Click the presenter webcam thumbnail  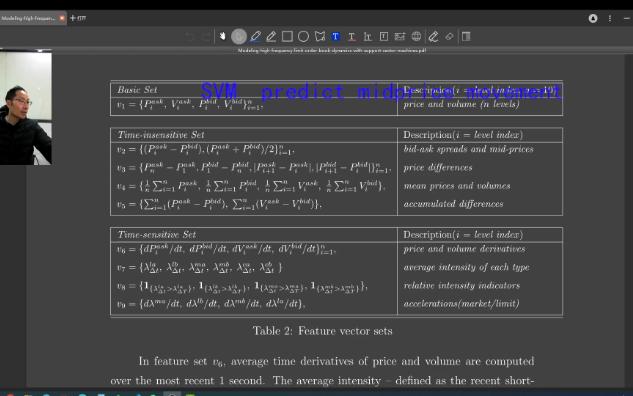[26, 107]
